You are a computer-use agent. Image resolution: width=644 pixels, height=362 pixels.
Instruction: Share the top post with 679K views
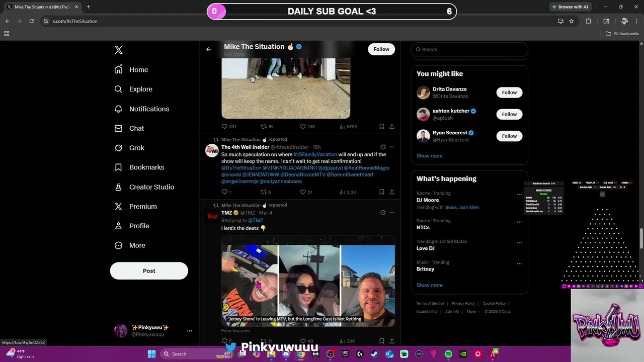pyautogui.click(x=391, y=126)
